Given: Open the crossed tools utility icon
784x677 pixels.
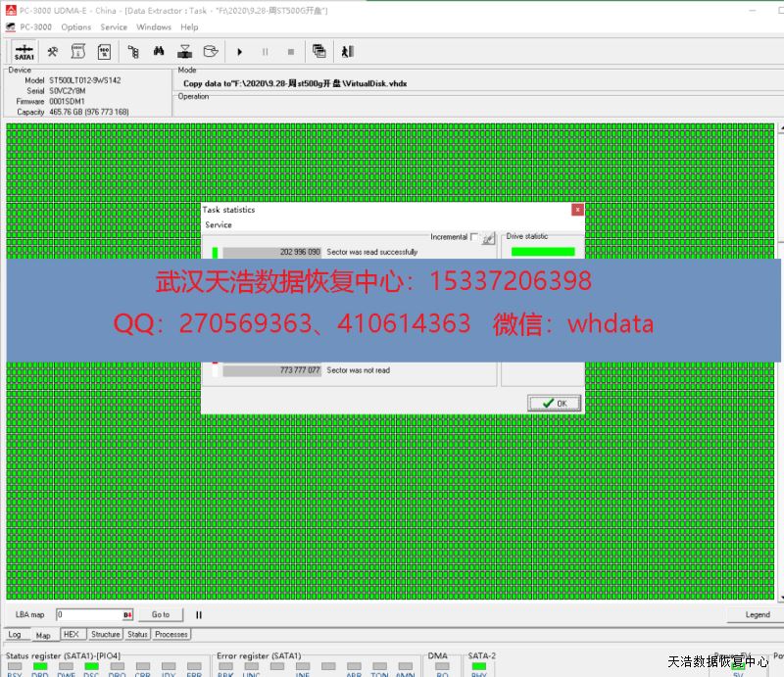Looking at the screenshot, I should 53,51.
